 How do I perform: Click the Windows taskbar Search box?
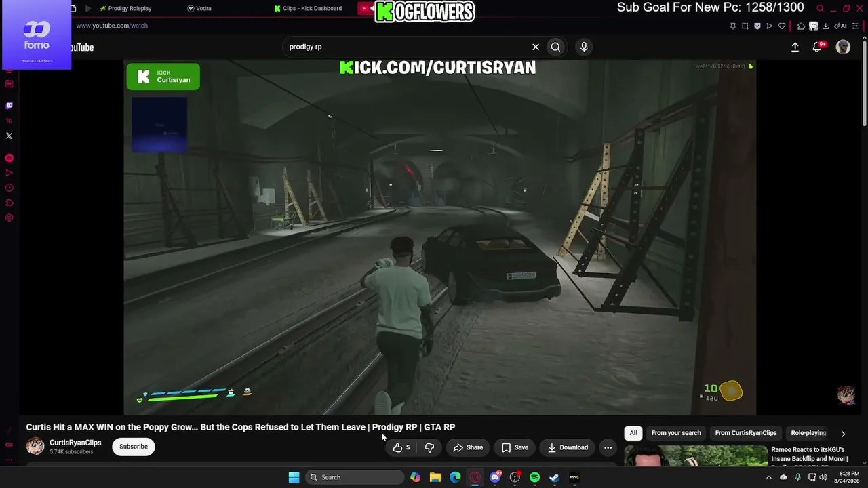tap(355, 477)
